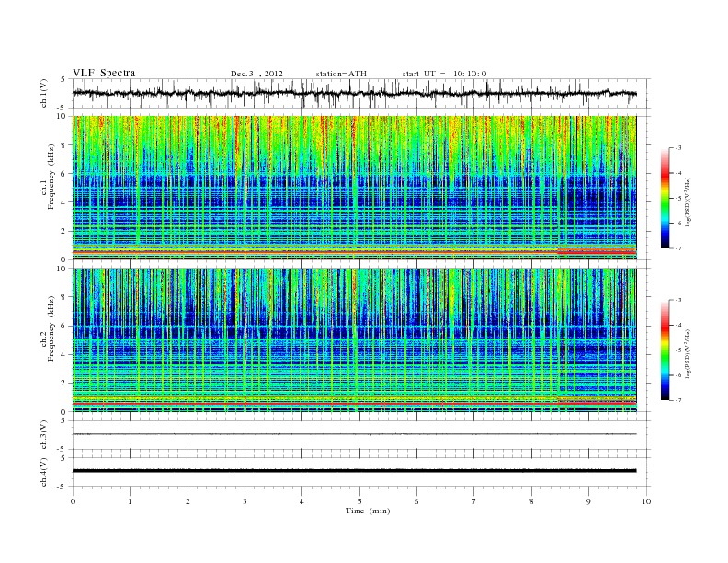
Task: Click the ch.1(V) waveform axis label
Action: pyautogui.click(x=44, y=93)
